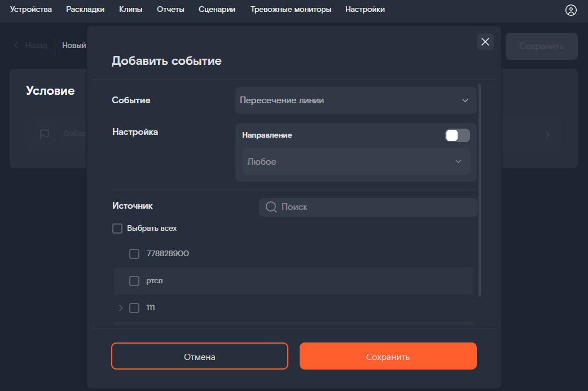Switch to Тревожные мониторы section

click(291, 10)
